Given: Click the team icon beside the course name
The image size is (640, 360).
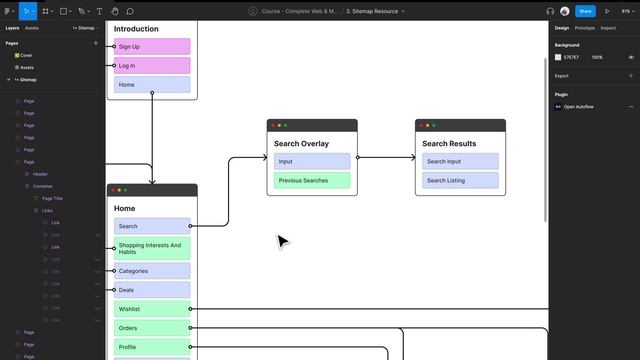Looking at the screenshot, I should 253,11.
